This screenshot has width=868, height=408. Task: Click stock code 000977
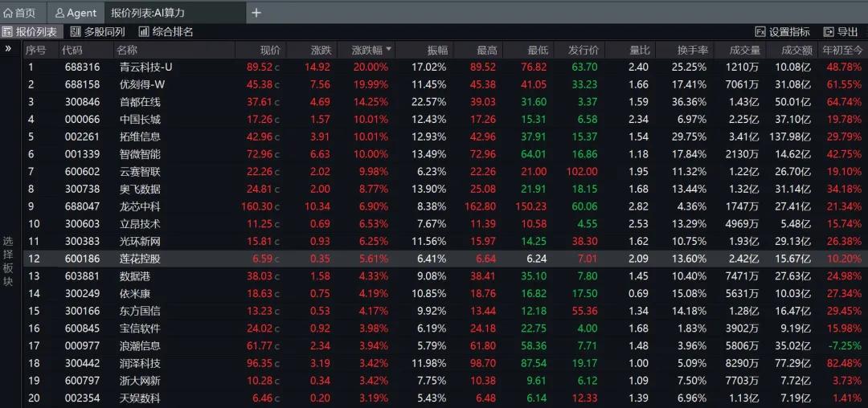pos(82,346)
